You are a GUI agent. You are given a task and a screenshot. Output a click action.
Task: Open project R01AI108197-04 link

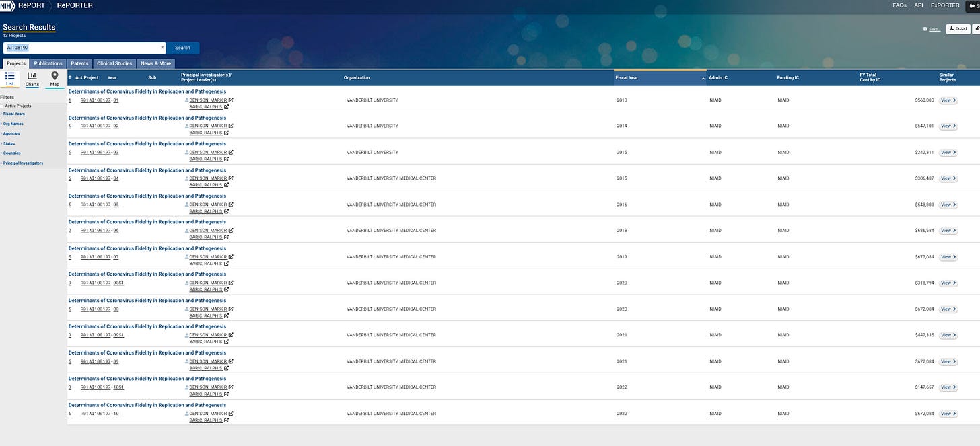pyautogui.click(x=100, y=178)
